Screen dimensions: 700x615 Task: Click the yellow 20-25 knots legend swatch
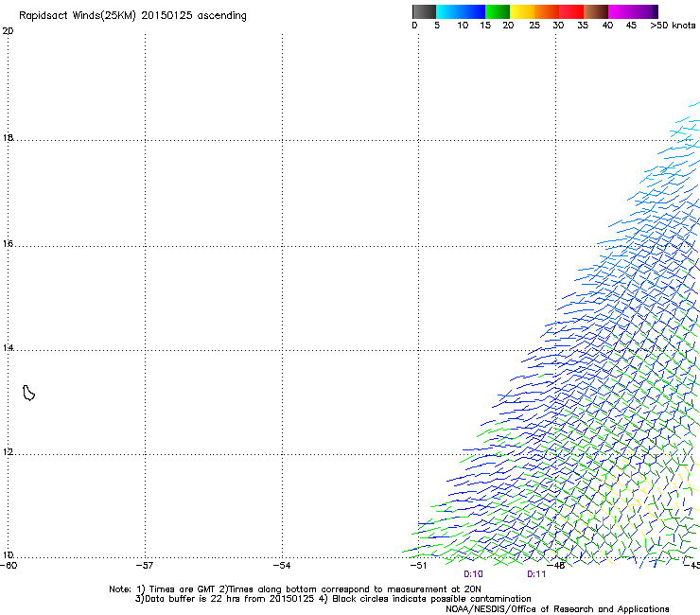click(x=522, y=11)
